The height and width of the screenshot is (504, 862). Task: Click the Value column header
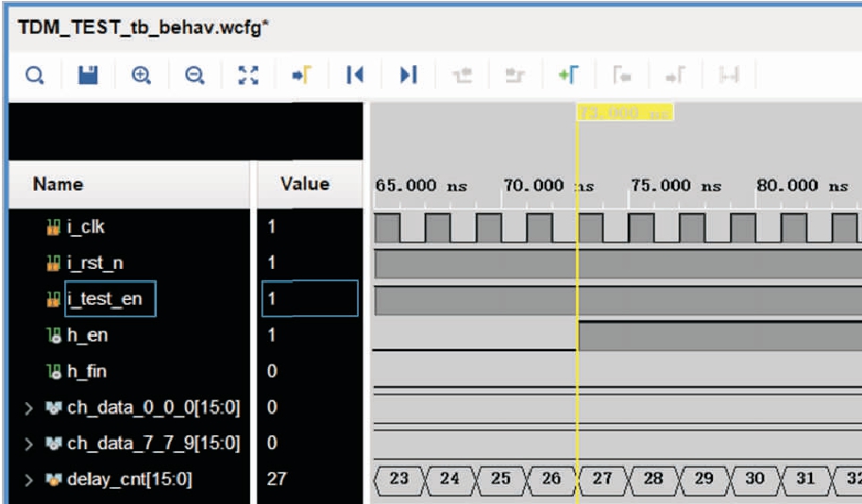point(305,184)
